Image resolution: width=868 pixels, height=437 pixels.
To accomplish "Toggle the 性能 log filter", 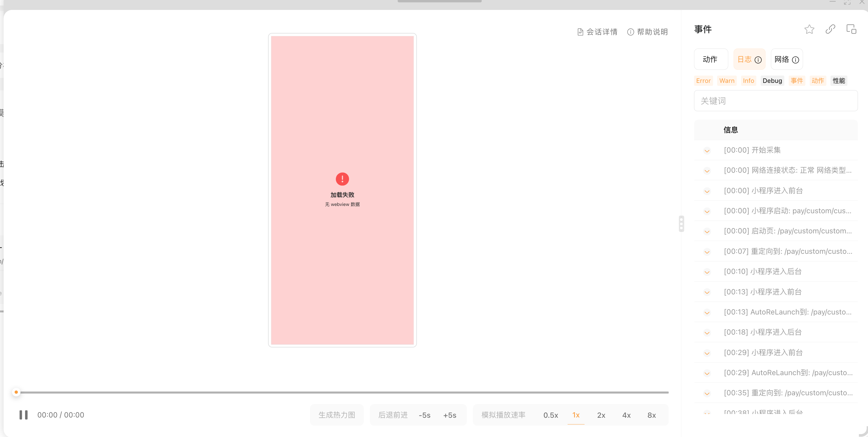I will 839,81.
